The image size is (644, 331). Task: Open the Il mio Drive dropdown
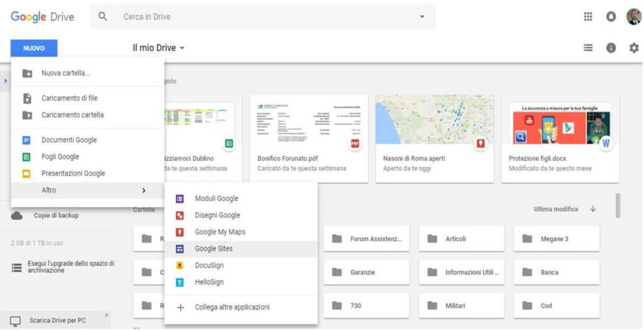(x=158, y=48)
